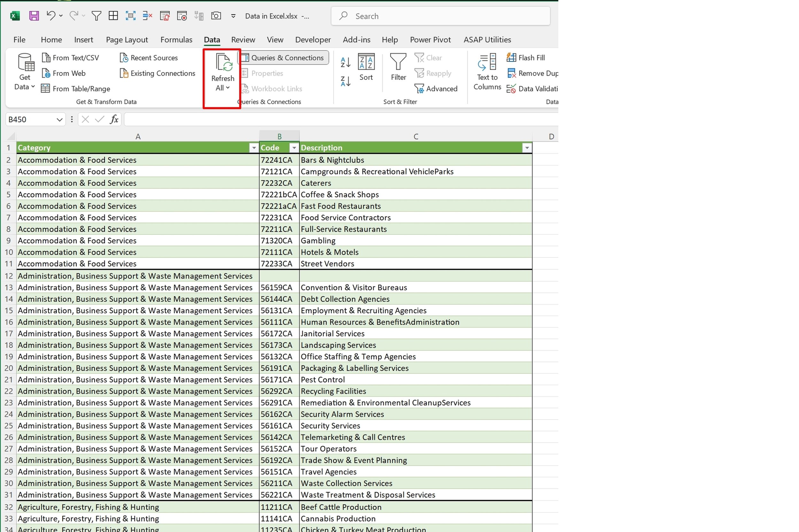Viewport: 799px width, 532px height.
Task: Click the formula bar input area
Action: pos(341,119)
